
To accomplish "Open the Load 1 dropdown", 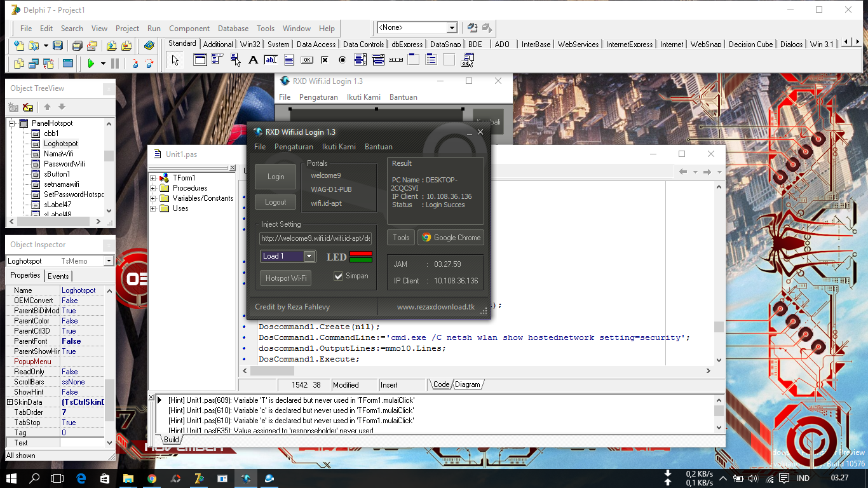I will coord(309,256).
